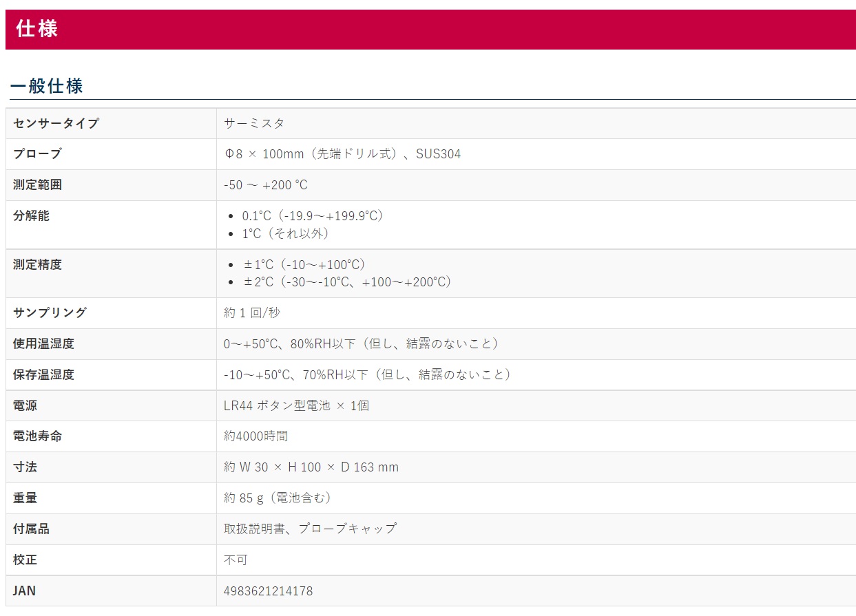The width and height of the screenshot is (856, 616).
Task: Select the 保存温湿度 row label
Action: pos(43,374)
